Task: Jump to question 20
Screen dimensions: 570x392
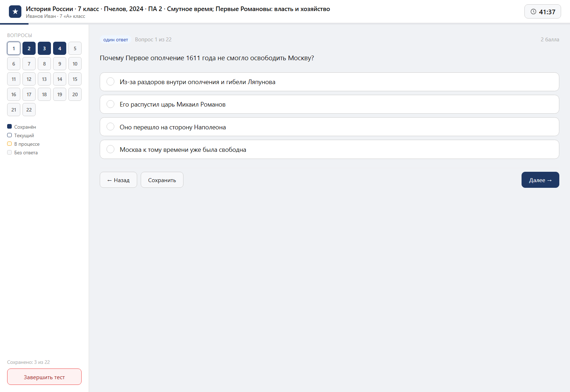Action: pos(75,94)
